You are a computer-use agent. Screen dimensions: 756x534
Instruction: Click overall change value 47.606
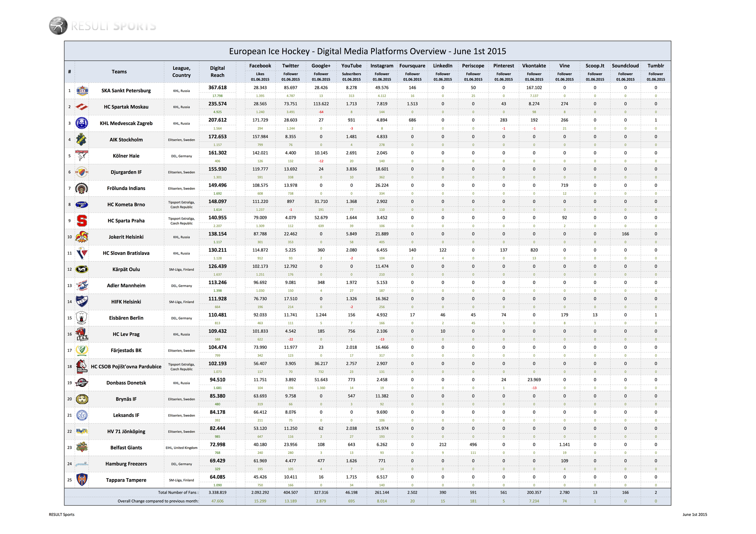(x=217, y=501)
